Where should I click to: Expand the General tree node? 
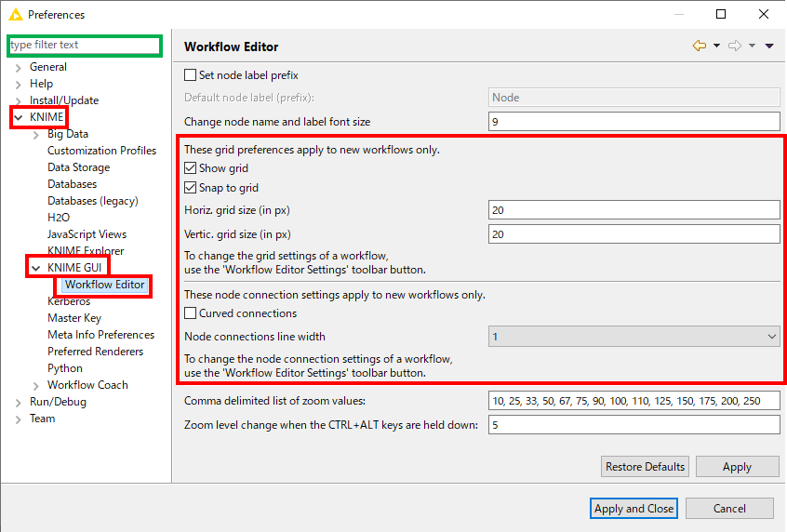click(19, 67)
